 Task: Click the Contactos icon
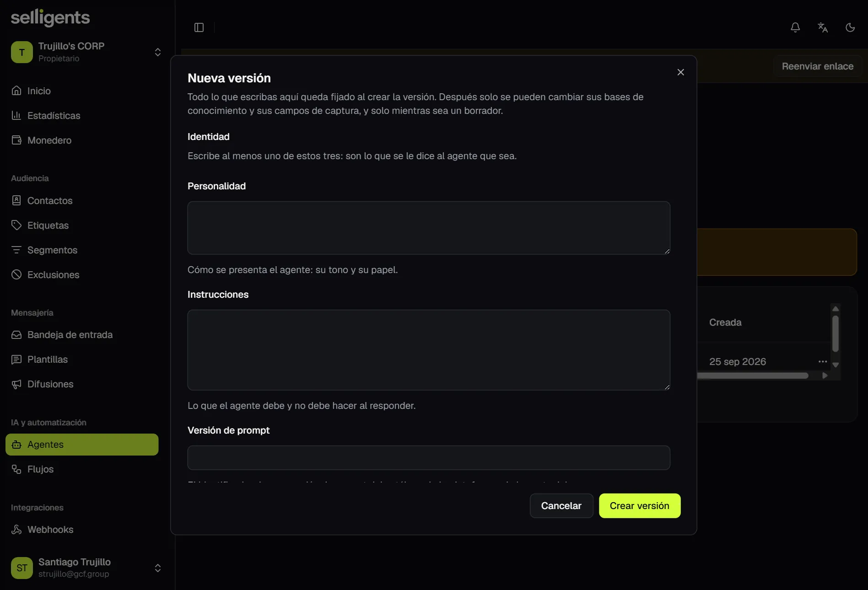click(x=16, y=200)
